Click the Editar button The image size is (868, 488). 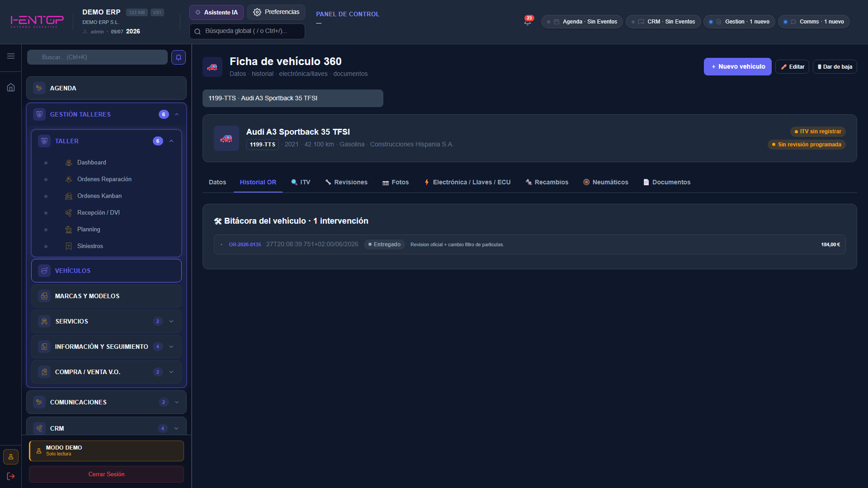[x=792, y=67]
